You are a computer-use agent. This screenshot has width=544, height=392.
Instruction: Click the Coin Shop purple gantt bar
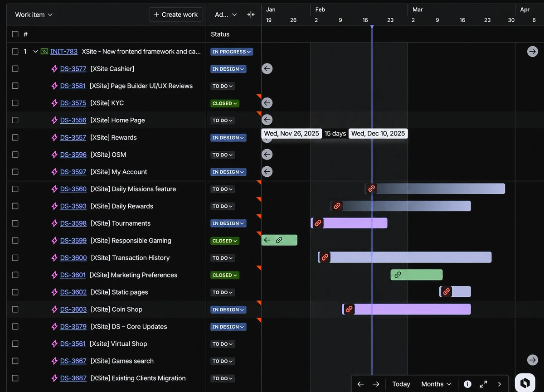pyautogui.click(x=407, y=309)
